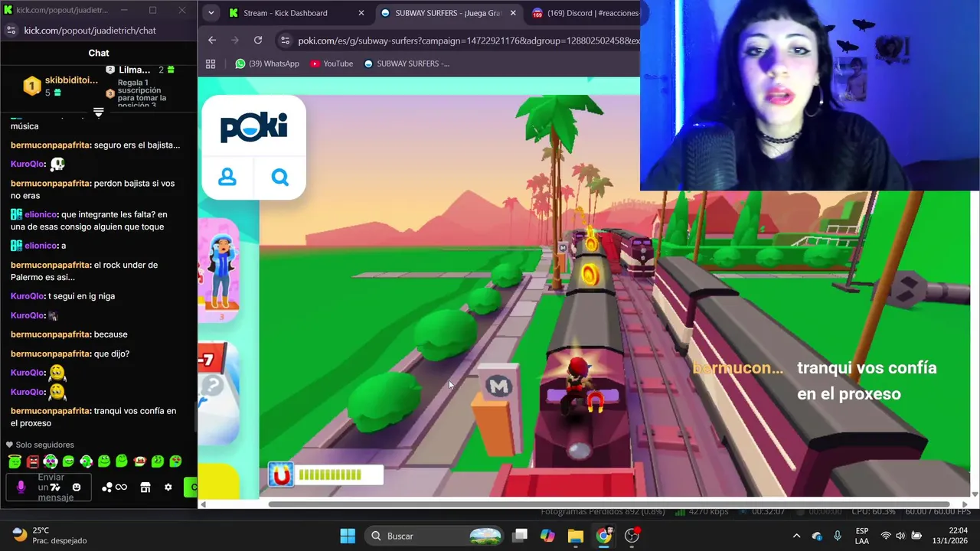980x551 pixels.
Task: Reload the Poki page
Action: (258, 41)
